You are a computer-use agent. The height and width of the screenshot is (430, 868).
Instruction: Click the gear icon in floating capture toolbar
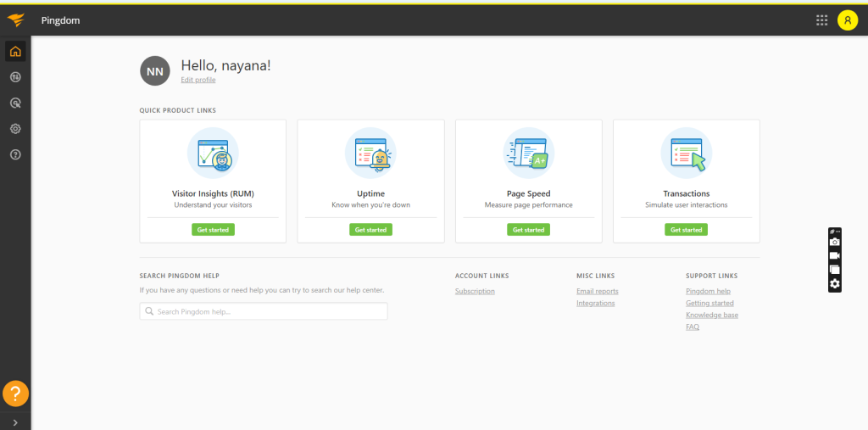tap(835, 284)
